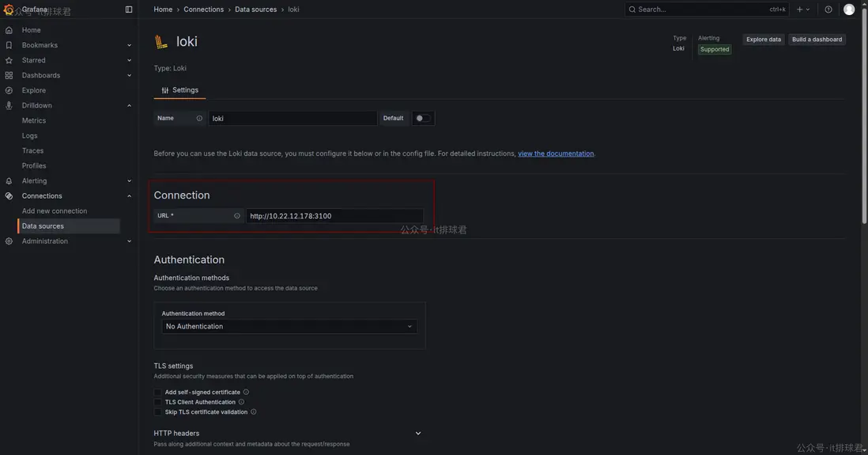
Task: Click the Alerting bell icon
Action: (x=9, y=180)
